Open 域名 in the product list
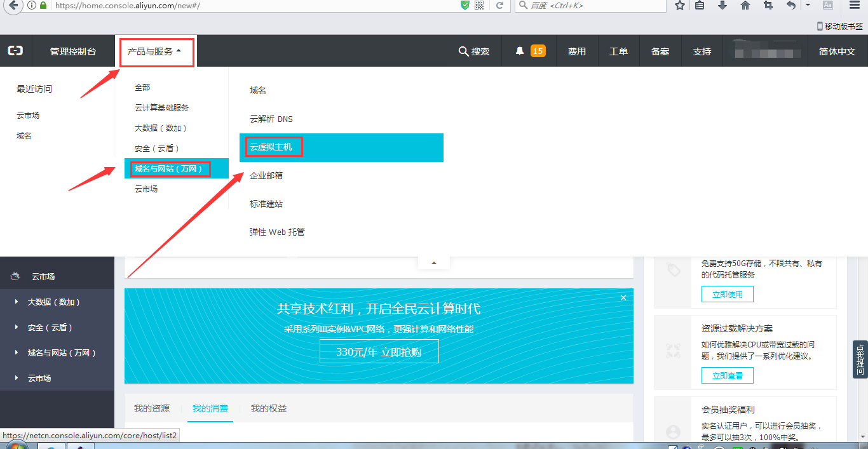The height and width of the screenshot is (449, 868). coord(258,91)
